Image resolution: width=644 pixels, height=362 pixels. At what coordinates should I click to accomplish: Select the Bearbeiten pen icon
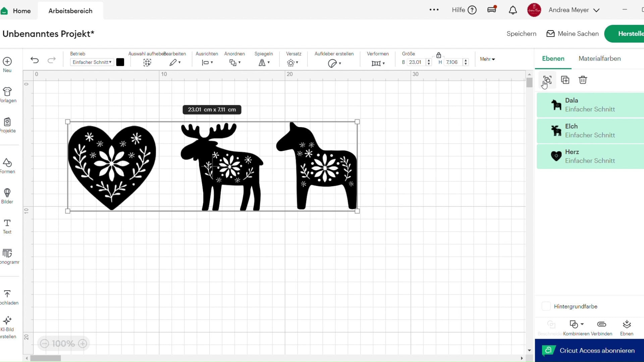172,62
